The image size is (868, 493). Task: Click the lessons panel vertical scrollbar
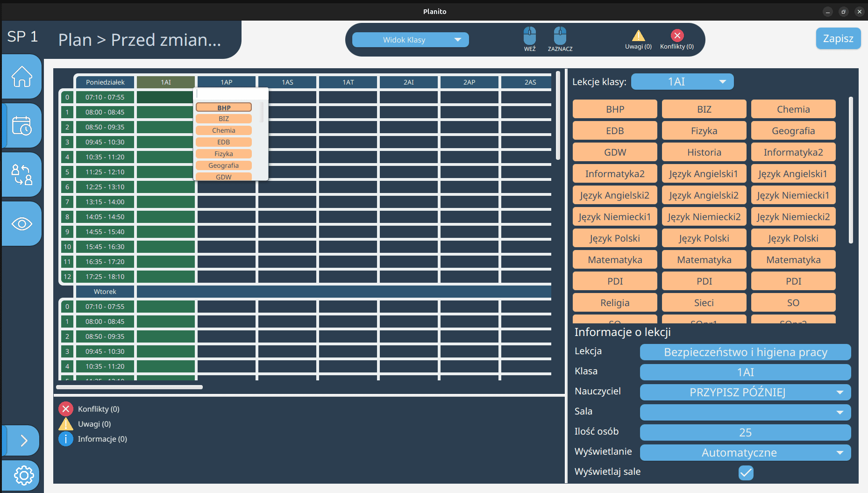tap(851, 170)
